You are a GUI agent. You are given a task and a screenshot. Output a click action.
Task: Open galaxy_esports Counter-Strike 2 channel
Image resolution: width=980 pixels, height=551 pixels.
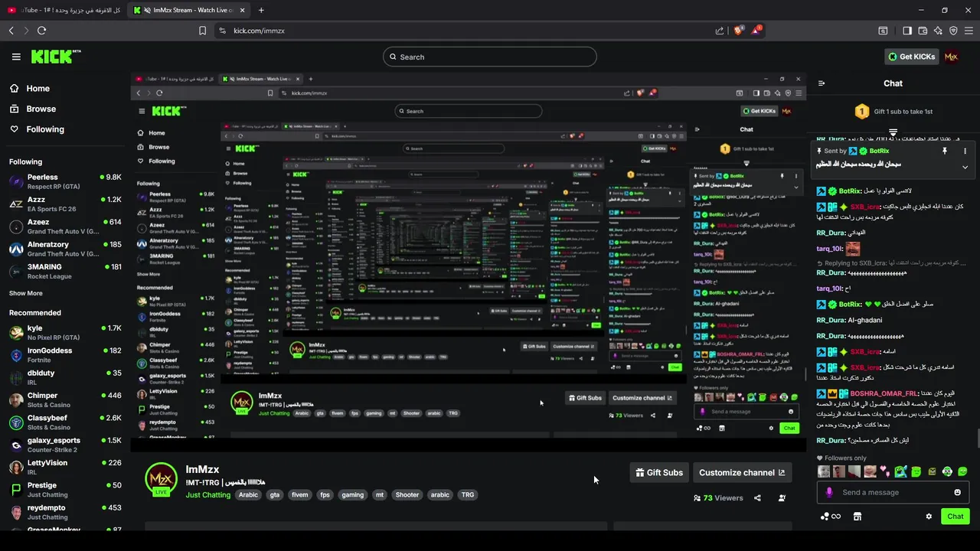coord(65,445)
